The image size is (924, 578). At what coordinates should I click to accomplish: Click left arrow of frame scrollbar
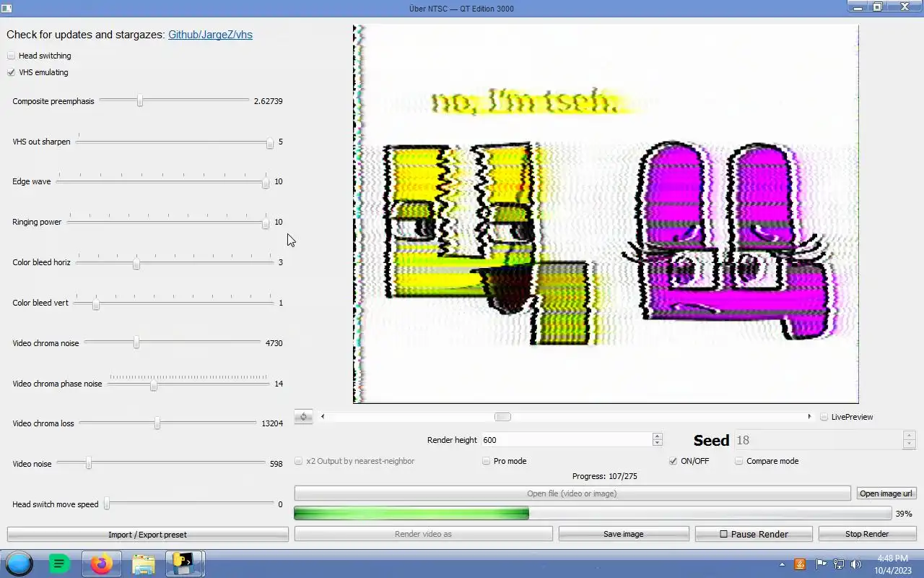[x=323, y=416]
